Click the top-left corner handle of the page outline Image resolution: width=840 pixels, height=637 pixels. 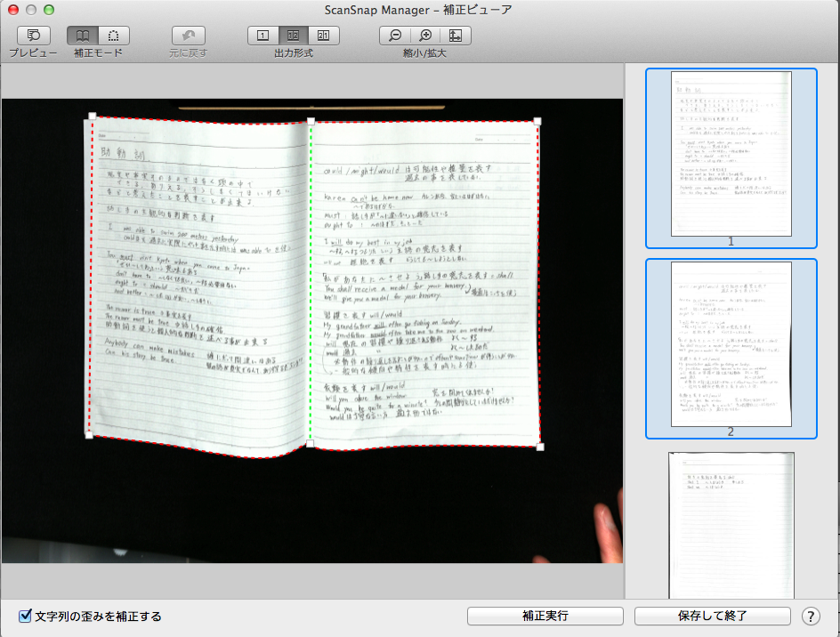[x=93, y=117]
